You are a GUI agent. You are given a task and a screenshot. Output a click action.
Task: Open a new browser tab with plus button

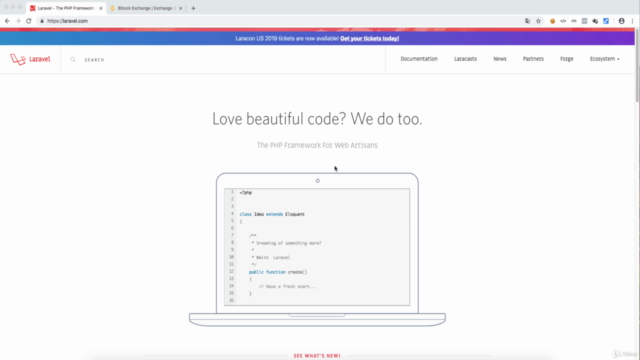coord(193,8)
